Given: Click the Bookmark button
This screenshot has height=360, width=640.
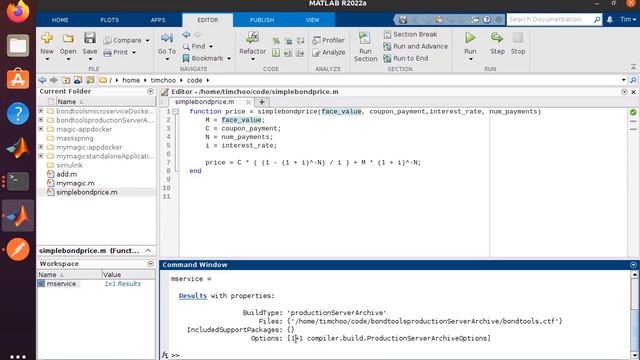Looking at the screenshot, I should click(x=207, y=58).
